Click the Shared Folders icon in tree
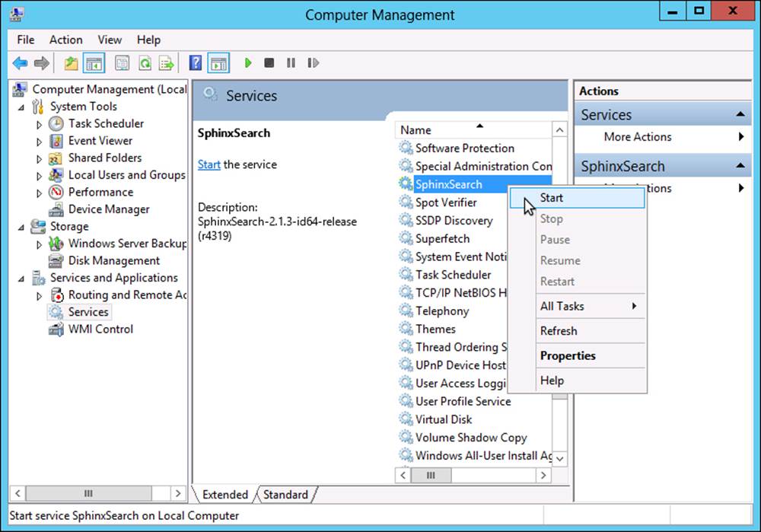 click(x=56, y=158)
